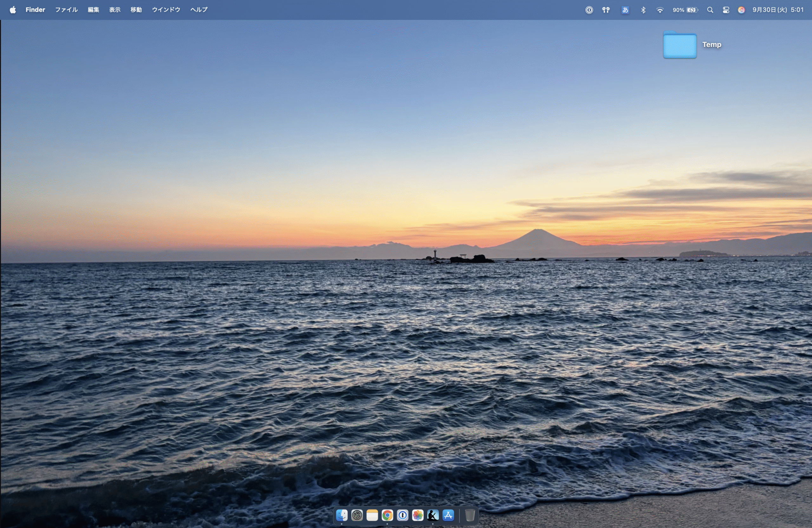Launch System Settings from the Dock

click(x=357, y=515)
